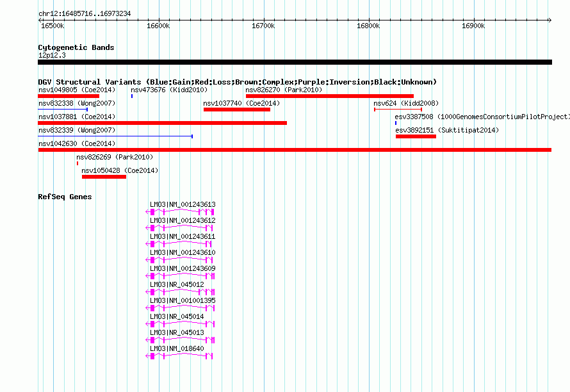Click the black 12p12.3 cytogenetic band bar
Image resolution: width=570 pixels, height=392 pixels.
point(295,62)
